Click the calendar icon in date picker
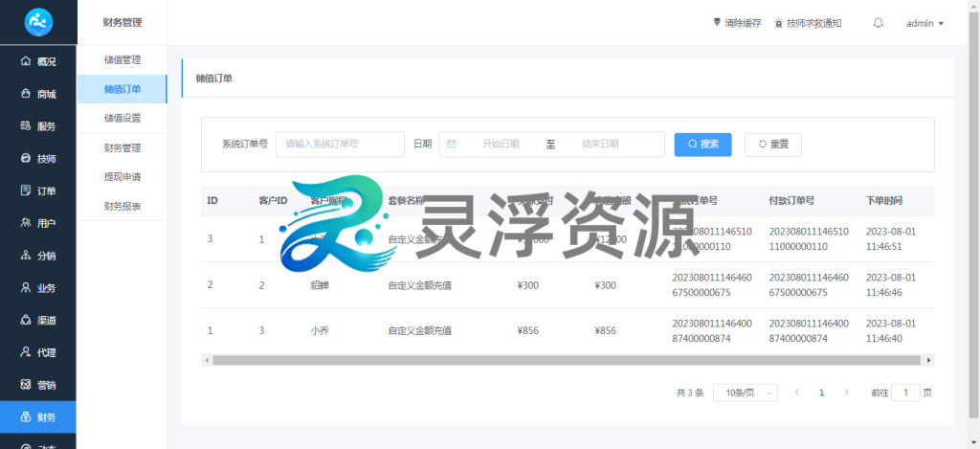Screen dimensions: 980x449 (452, 144)
